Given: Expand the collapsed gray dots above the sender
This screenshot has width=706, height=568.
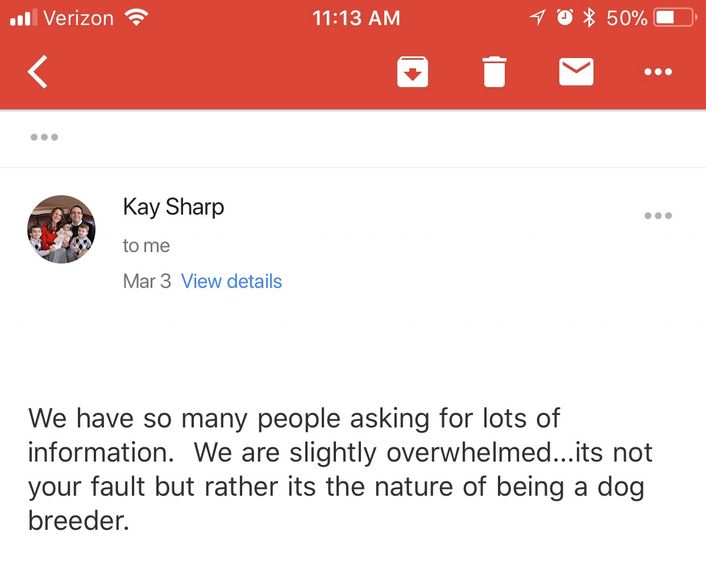Looking at the screenshot, I should 44,137.
